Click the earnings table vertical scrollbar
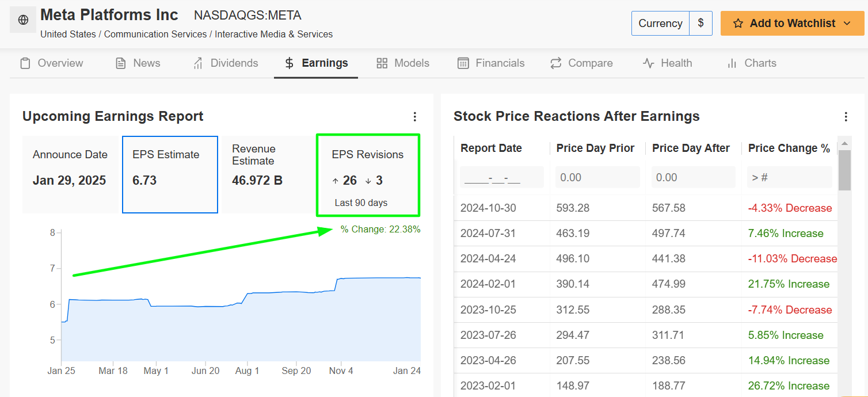This screenshot has width=868, height=397. click(x=844, y=170)
